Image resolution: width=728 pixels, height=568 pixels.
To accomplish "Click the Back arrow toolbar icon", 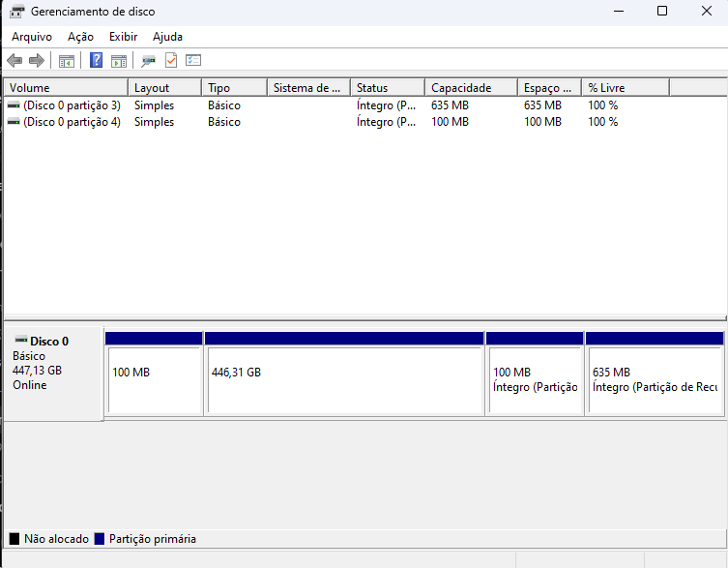I will coord(15,60).
